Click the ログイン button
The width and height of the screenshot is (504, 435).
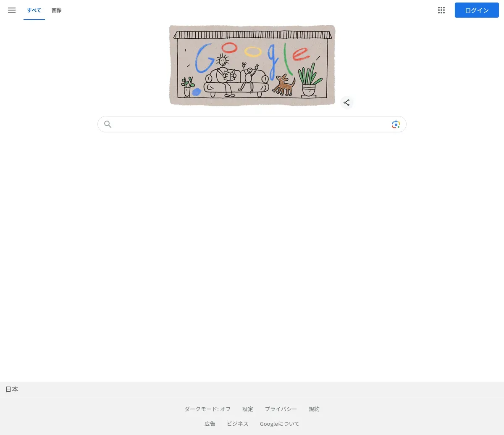[x=477, y=10]
